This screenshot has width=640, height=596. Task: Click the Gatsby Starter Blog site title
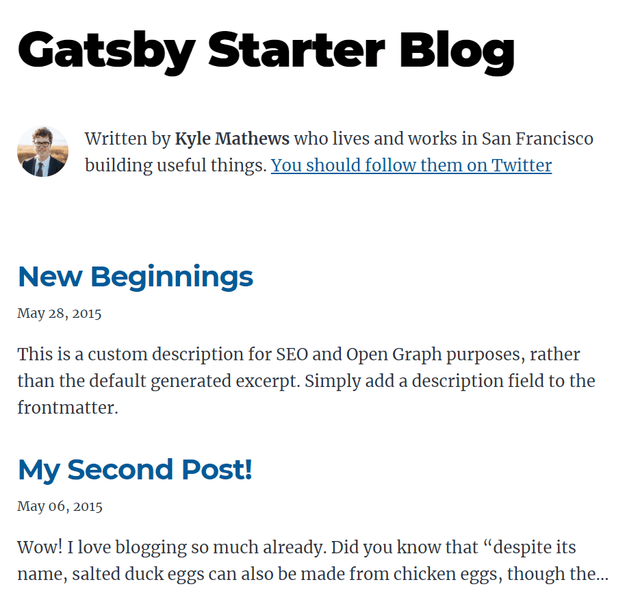(266, 49)
